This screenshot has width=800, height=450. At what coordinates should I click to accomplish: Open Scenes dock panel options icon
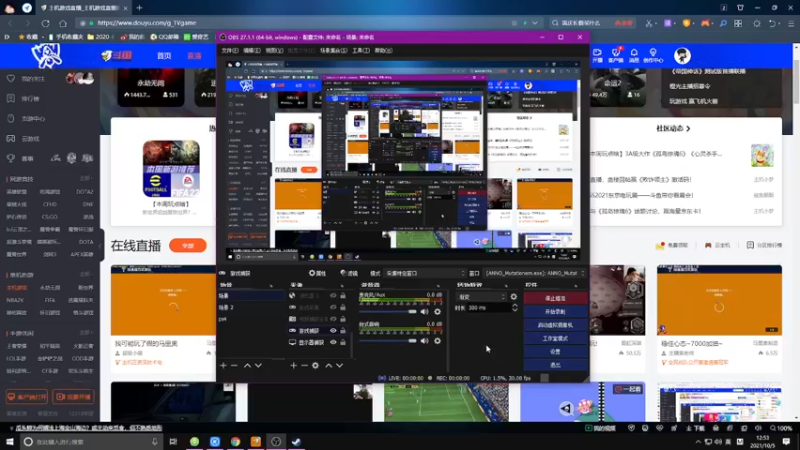coord(271,285)
